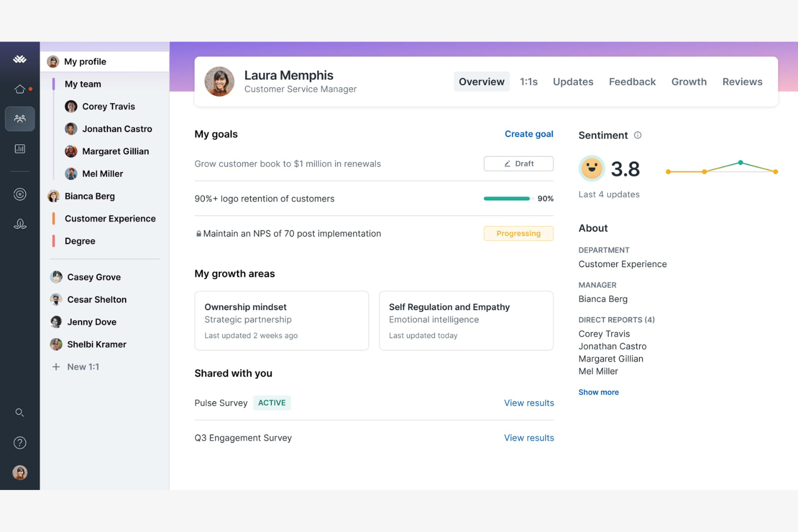Image resolution: width=798 pixels, height=532 pixels.
Task: Switch to the 1:1s tab
Action: pos(529,82)
